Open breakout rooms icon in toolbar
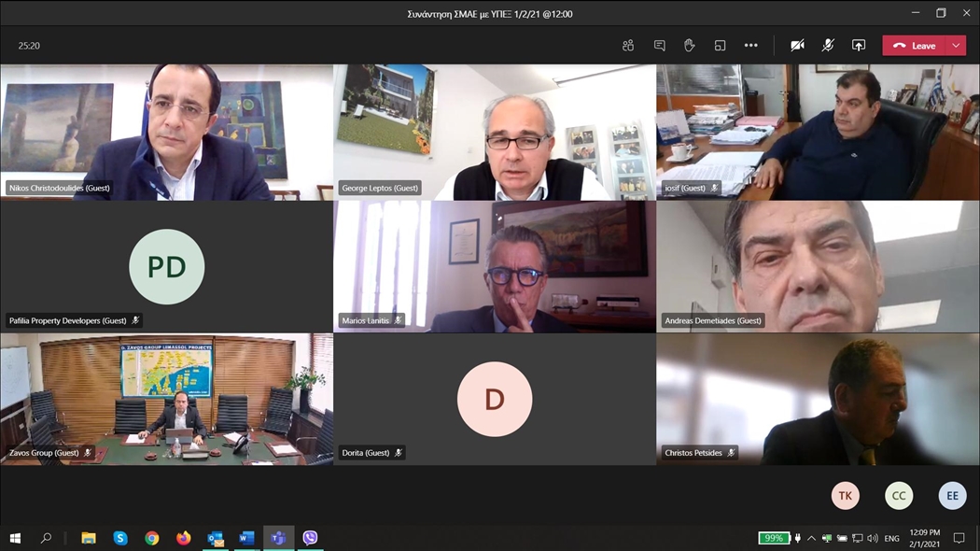 720,46
